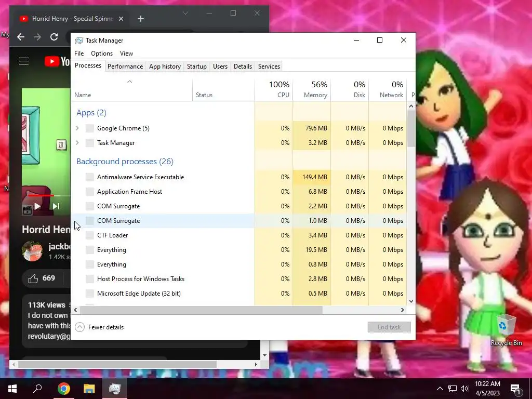
Task: Skip to next YouTube video
Action: tap(56, 206)
